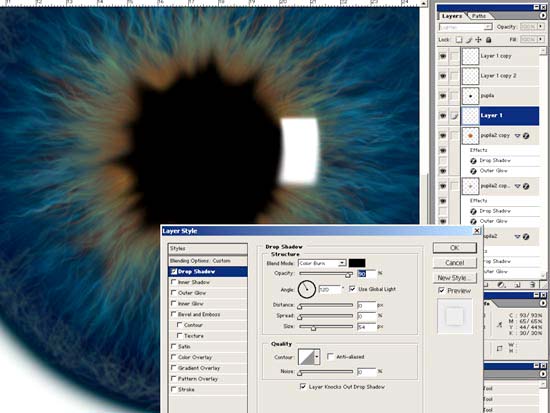Switch to the Paths tab
The image size is (550, 413).
pos(478,16)
